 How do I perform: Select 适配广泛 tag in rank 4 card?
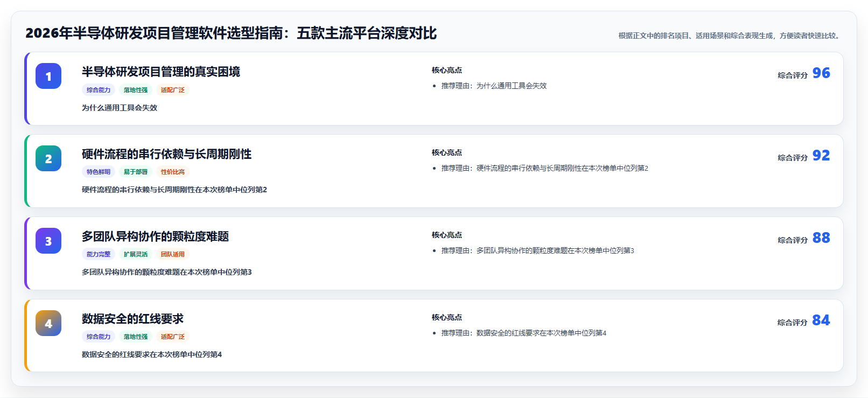click(173, 337)
